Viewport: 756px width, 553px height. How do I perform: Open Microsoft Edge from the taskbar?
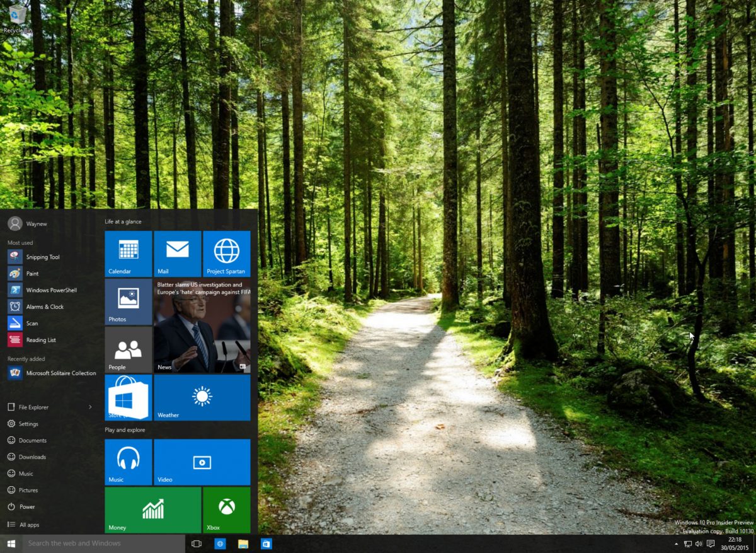(x=220, y=544)
